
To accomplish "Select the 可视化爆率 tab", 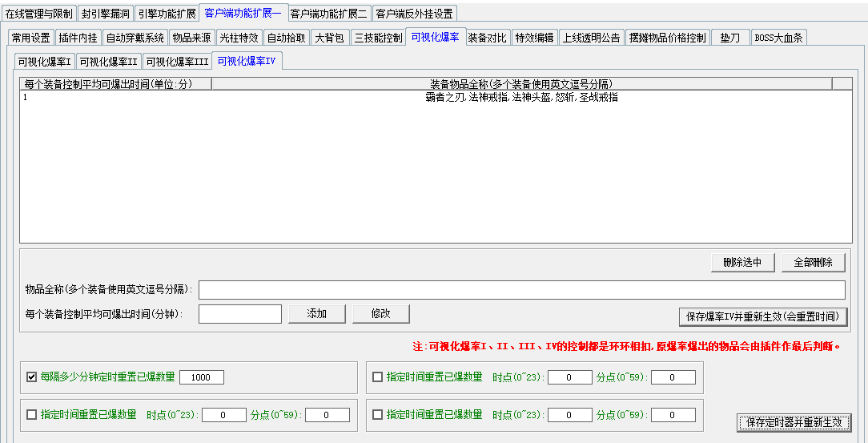I will point(435,37).
